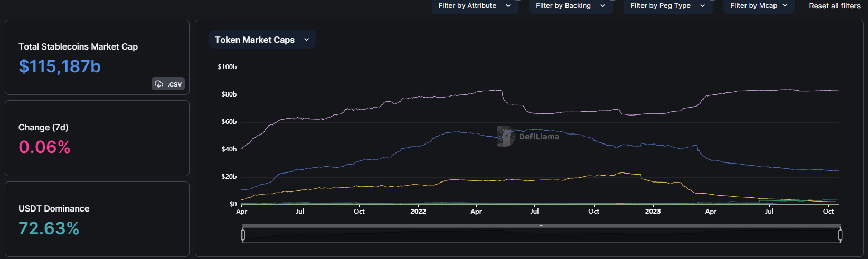The image size is (868, 259).
Task: Reset all filters via the link
Action: click(x=834, y=6)
